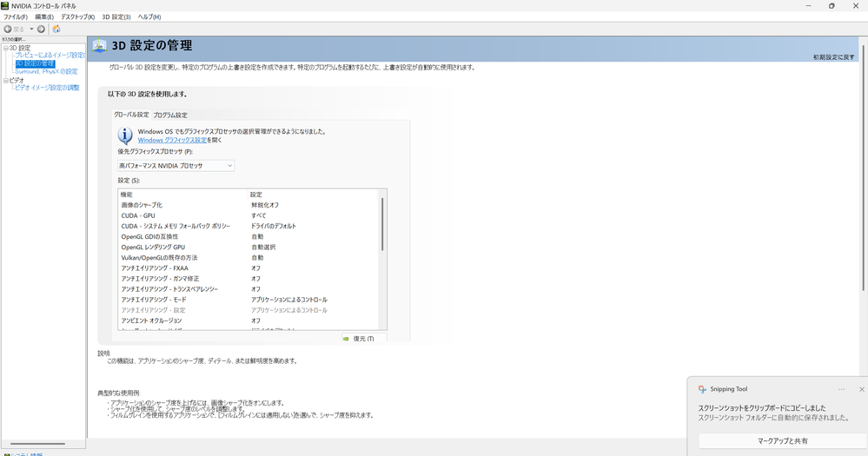
Task: Switch to グローバル設定 tab
Action: click(131, 115)
